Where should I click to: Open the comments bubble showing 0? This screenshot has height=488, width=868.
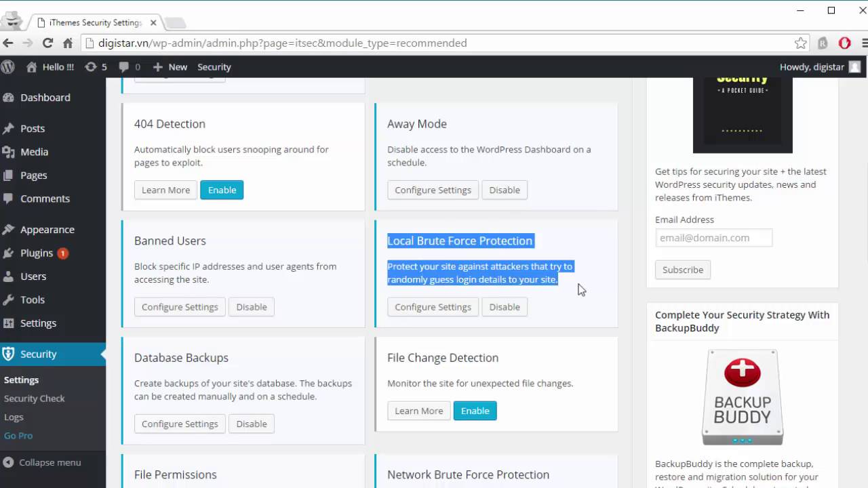coord(130,67)
